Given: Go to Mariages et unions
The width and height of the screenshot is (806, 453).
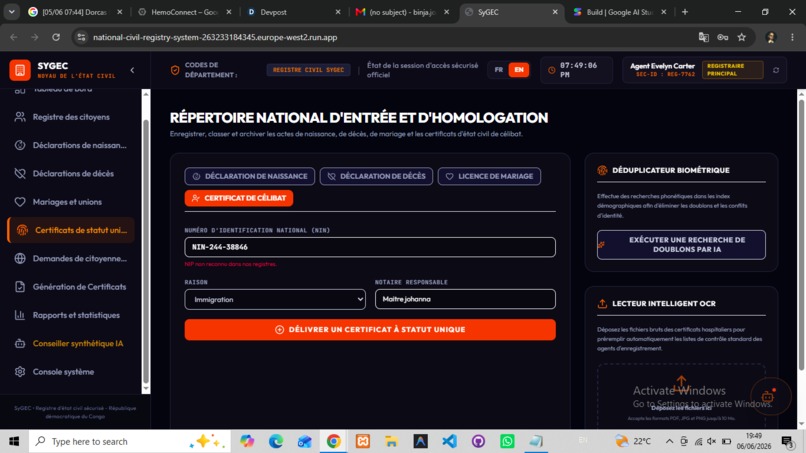Looking at the screenshot, I should [x=71, y=202].
